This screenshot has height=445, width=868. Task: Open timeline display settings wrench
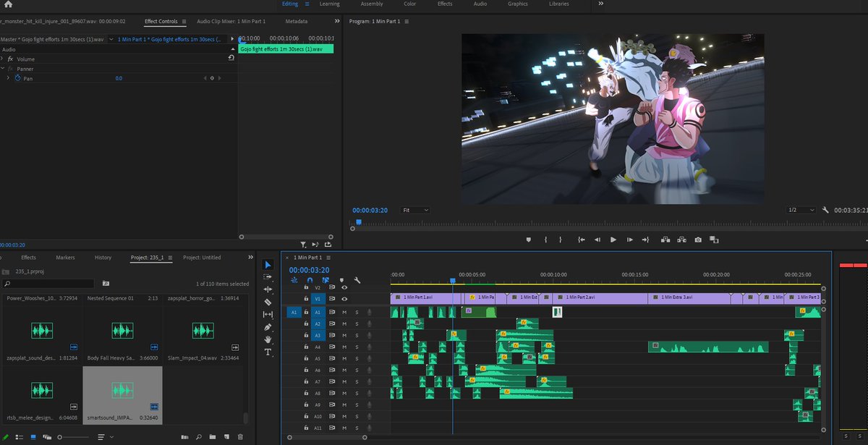(x=357, y=280)
